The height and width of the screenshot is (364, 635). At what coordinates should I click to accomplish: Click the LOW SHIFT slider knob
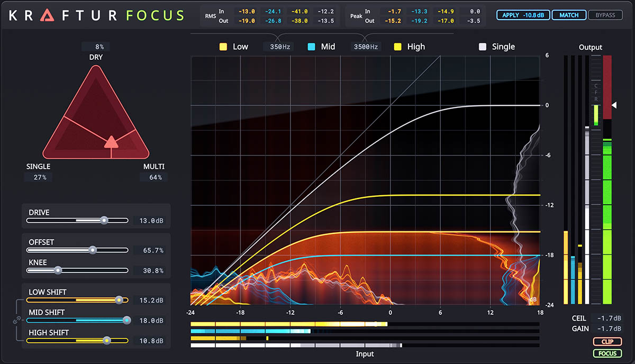[x=119, y=300]
